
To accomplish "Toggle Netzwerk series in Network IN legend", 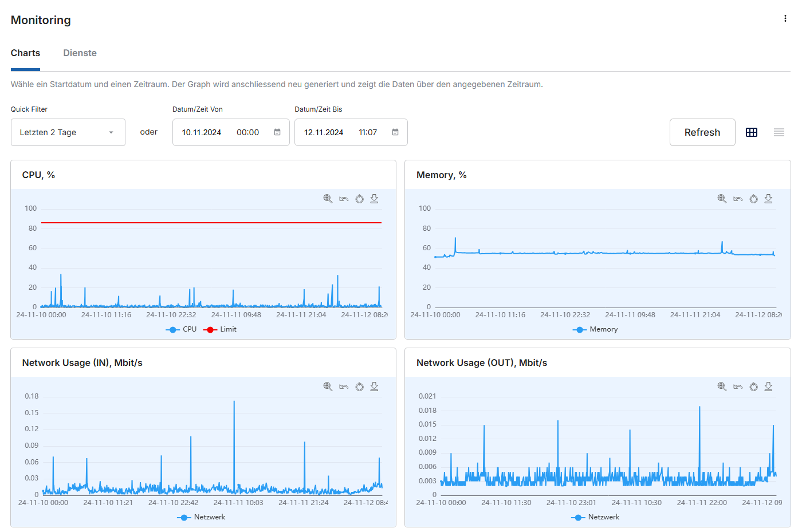I will pyautogui.click(x=201, y=517).
